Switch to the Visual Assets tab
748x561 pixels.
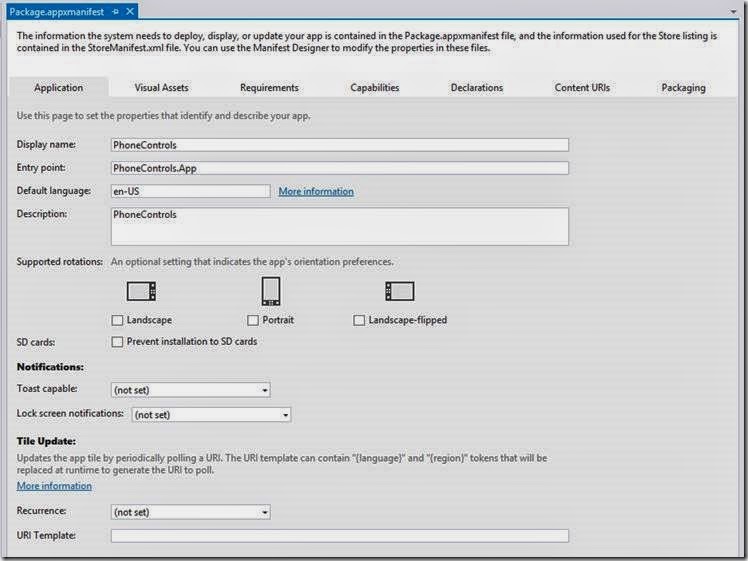[161, 88]
